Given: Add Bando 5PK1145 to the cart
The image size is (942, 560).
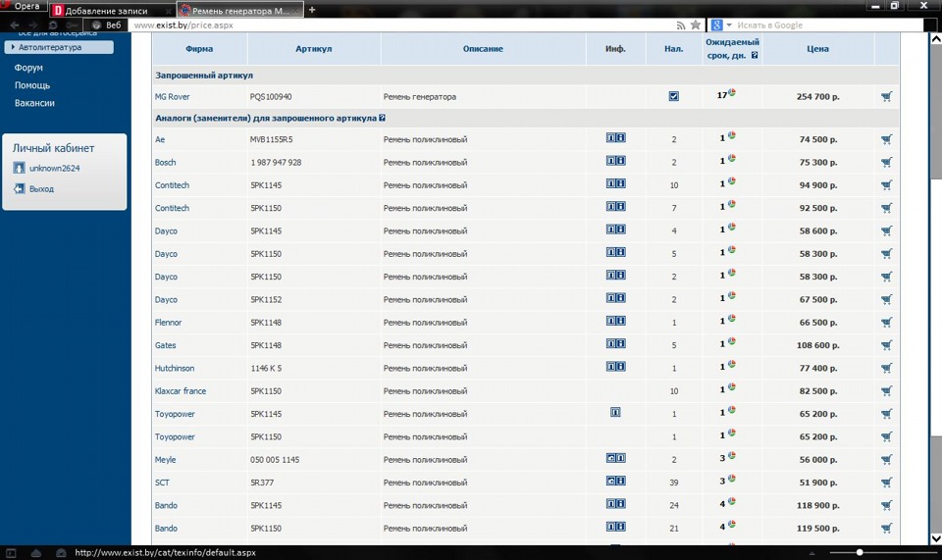Looking at the screenshot, I should (x=887, y=505).
